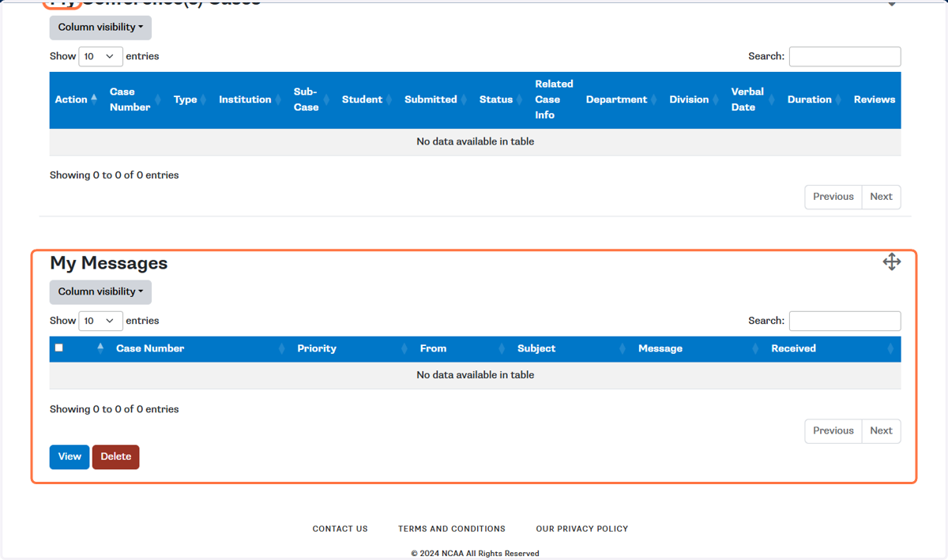
Task: Click Previous button in My Messages pagination
Action: [x=833, y=430]
